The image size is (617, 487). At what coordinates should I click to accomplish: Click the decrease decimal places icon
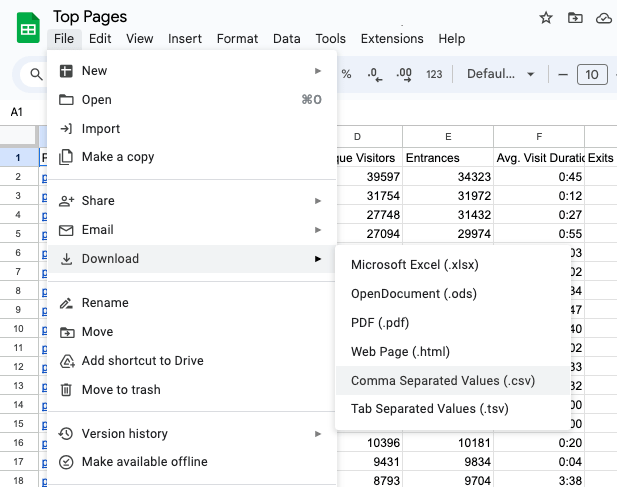tap(375, 75)
